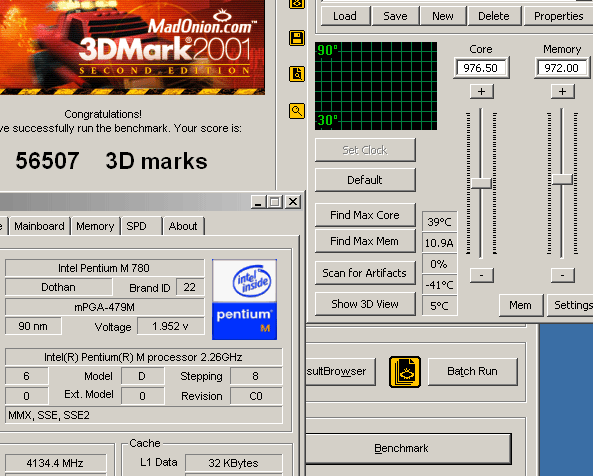593x476 pixels.
Task: Click the Brand ID value 22
Action: pyautogui.click(x=190, y=287)
